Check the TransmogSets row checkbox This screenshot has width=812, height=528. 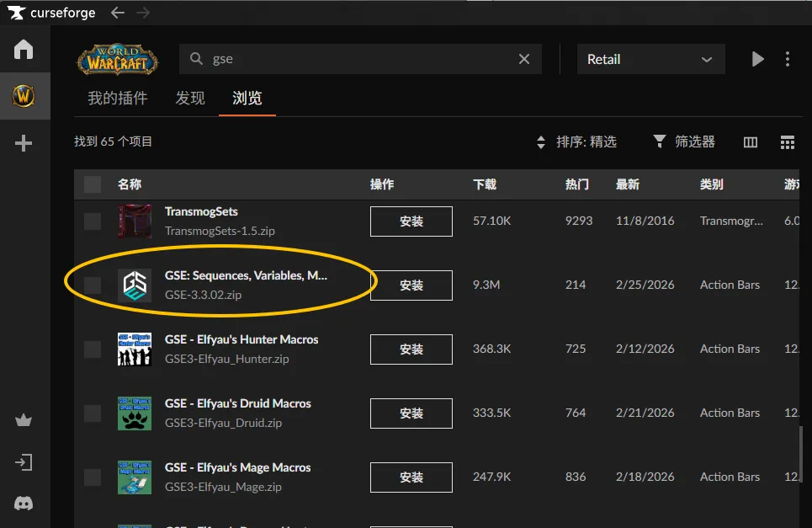93,221
